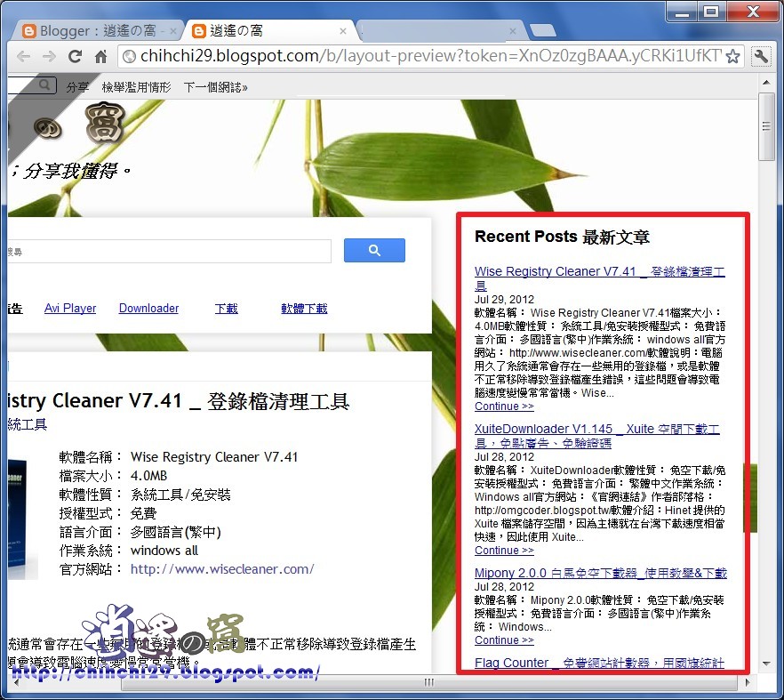Viewport: 784px width, 700px height.
Task: Click Continue under the Wise Registry post
Action: (504, 406)
